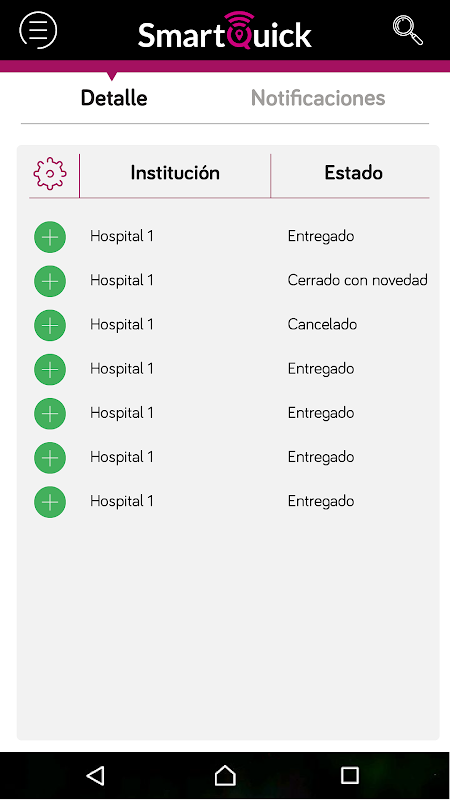Expand the fifth row green plus icon

[50, 413]
